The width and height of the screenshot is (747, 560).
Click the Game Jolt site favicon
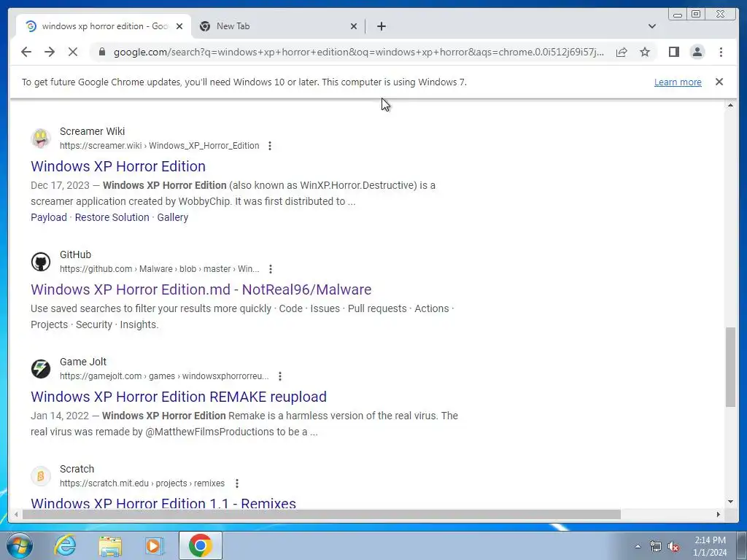click(41, 368)
